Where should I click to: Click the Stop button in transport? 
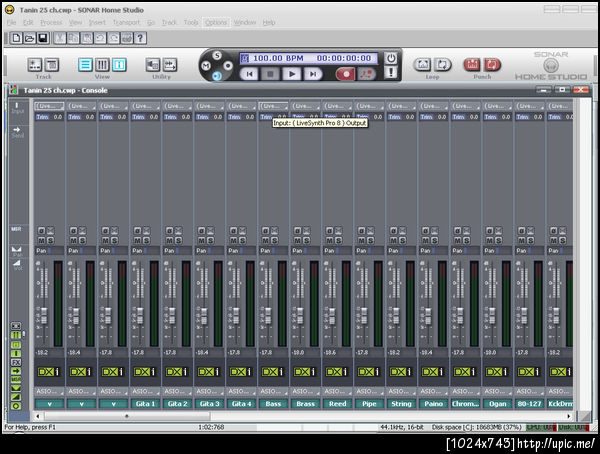[270, 74]
